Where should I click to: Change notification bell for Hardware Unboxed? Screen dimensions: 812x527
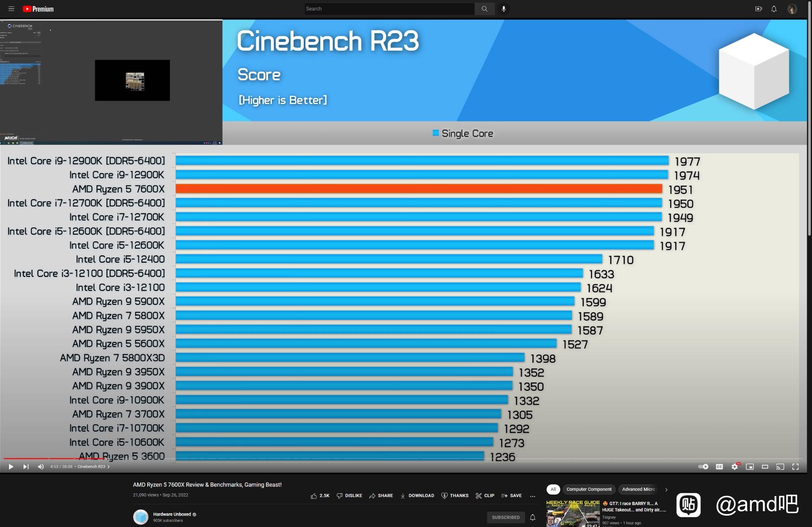click(533, 517)
